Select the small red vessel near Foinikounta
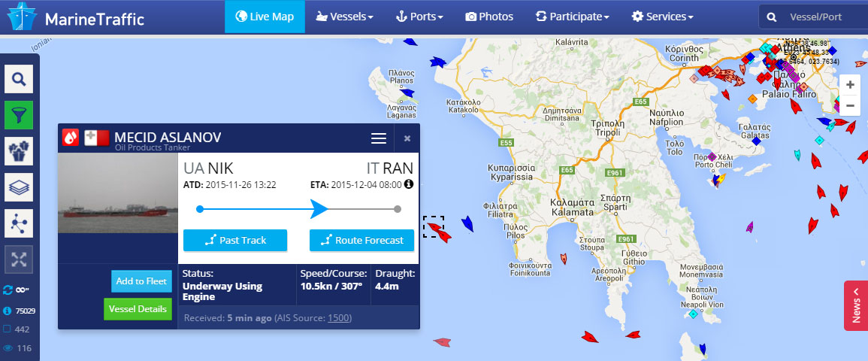 [564, 258]
